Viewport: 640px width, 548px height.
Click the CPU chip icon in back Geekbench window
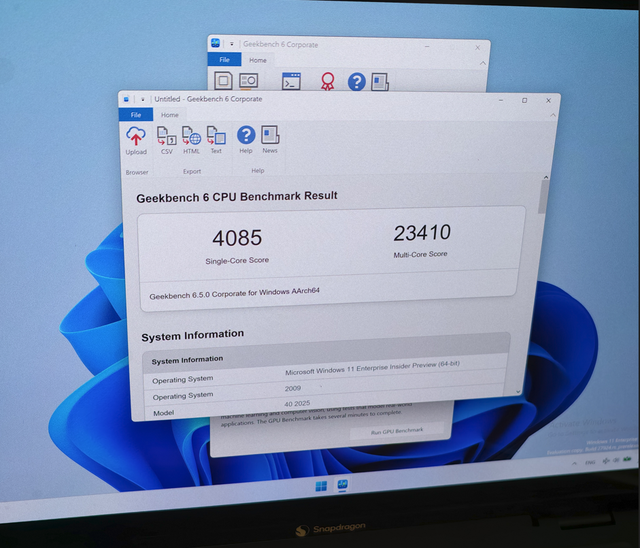223,80
